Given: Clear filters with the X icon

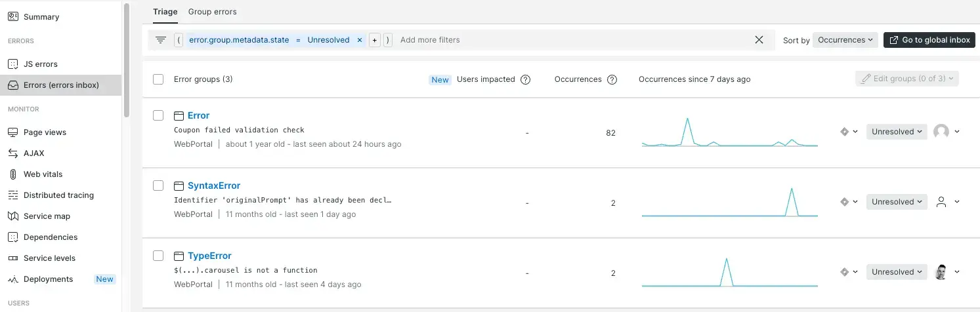Looking at the screenshot, I should coord(759,40).
